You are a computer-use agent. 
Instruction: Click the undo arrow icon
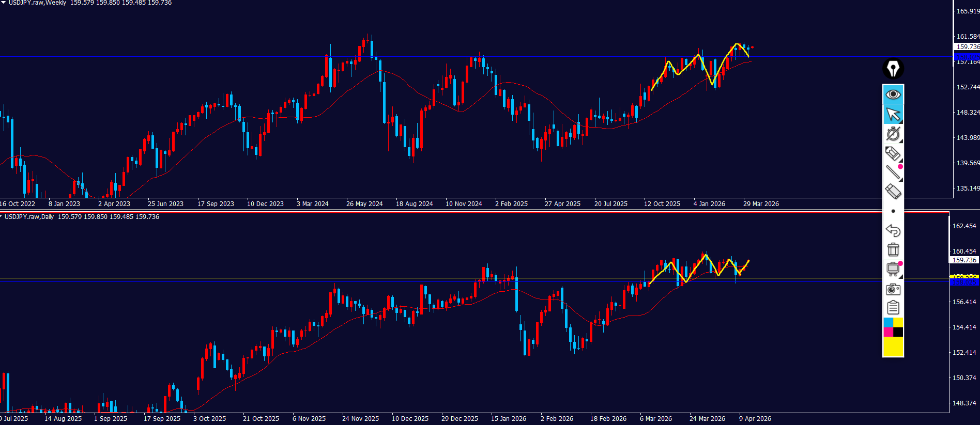click(893, 230)
